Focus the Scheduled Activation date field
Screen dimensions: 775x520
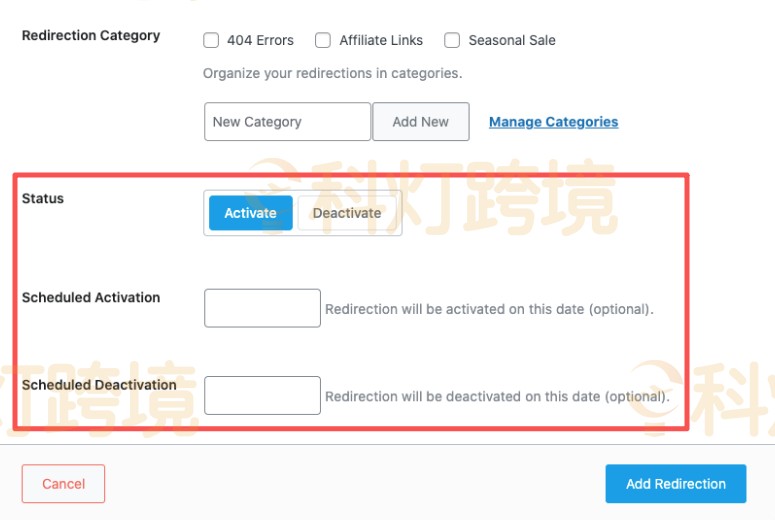tap(262, 308)
